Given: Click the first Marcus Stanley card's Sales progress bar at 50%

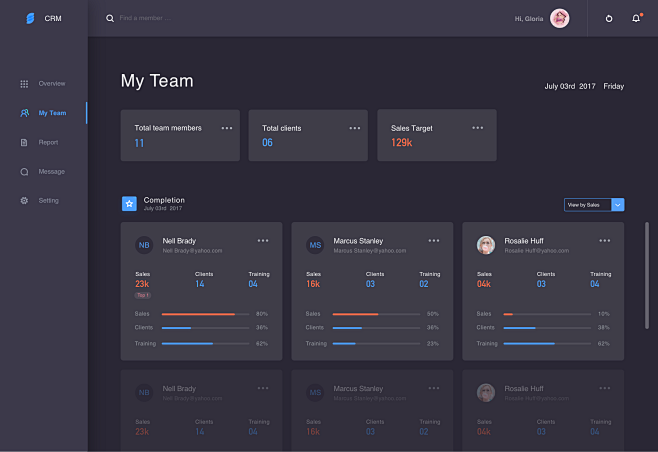Looking at the screenshot, I should coord(376,314).
